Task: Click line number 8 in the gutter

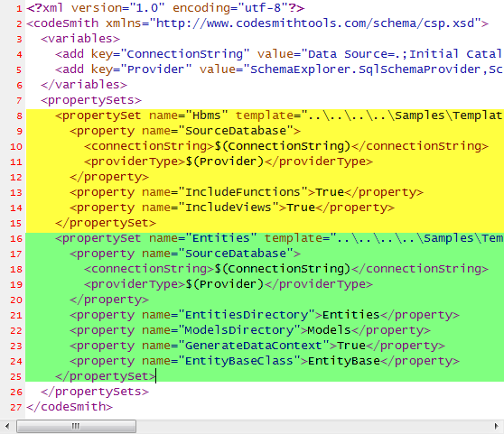Action: [19, 115]
